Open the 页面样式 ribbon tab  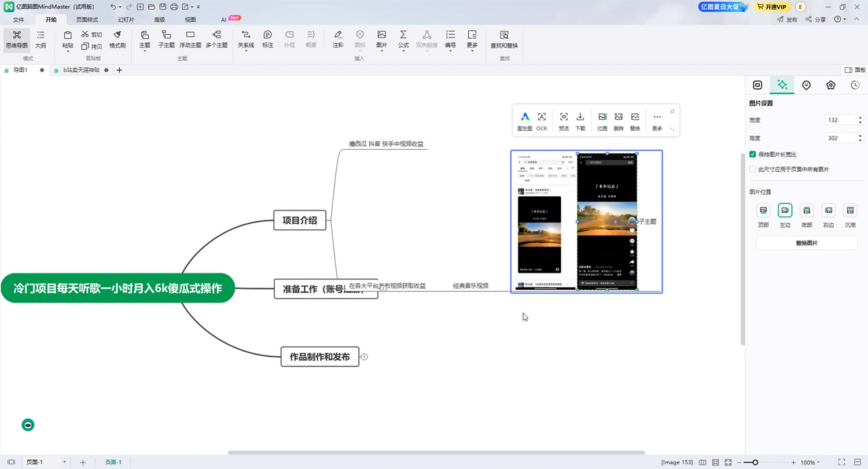pos(87,19)
